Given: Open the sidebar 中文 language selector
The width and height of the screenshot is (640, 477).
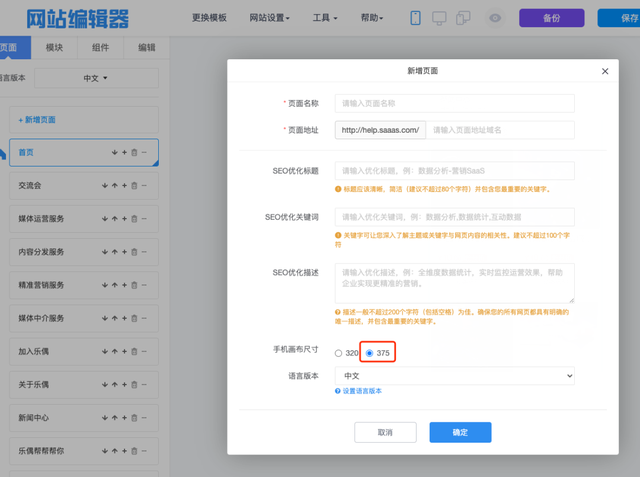Looking at the screenshot, I should click(x=93, y=78).
